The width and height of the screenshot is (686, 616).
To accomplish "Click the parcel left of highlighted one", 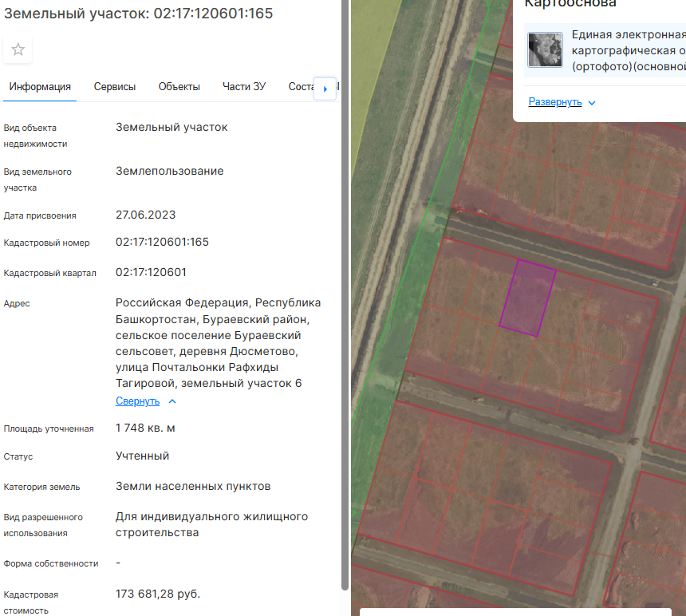I will tap(488, 289).
